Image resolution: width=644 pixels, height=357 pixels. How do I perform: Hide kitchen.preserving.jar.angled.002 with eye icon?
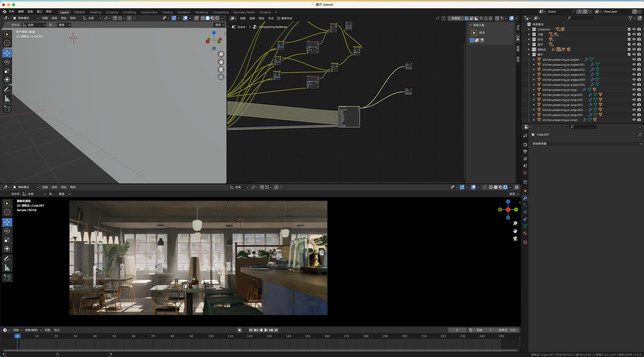pos(634,69)
